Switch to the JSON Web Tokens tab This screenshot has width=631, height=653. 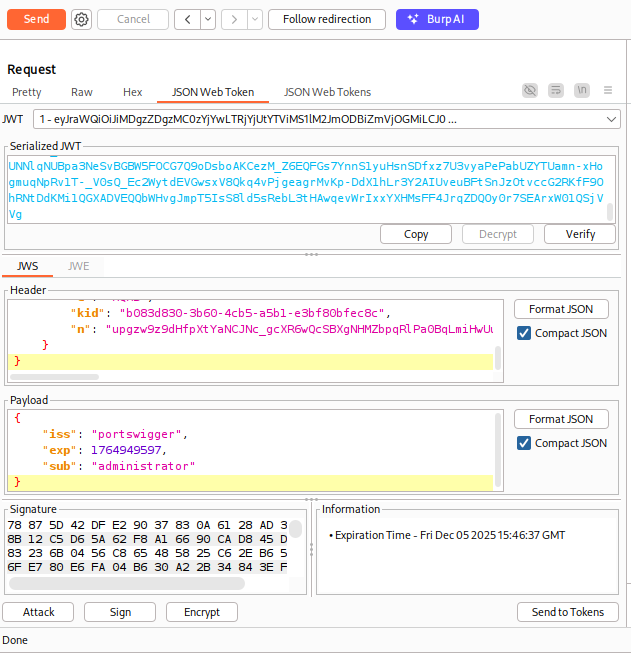[x=327, y=92]
